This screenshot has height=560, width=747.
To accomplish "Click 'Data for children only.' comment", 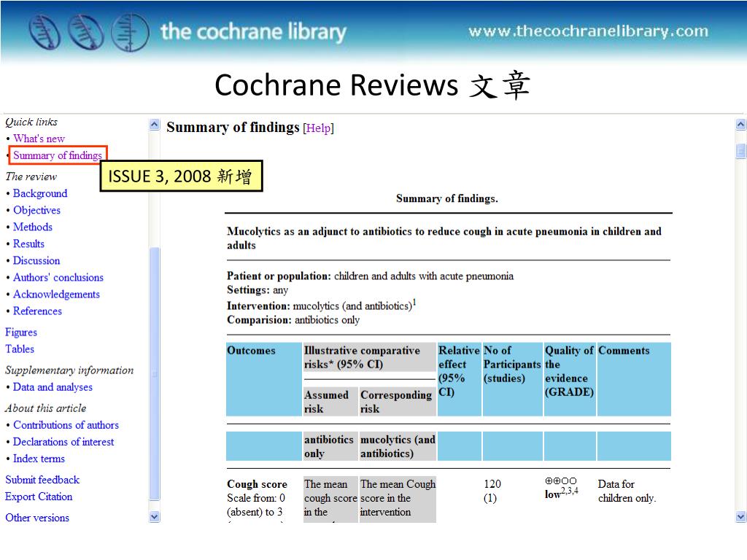I will [627, 491].
